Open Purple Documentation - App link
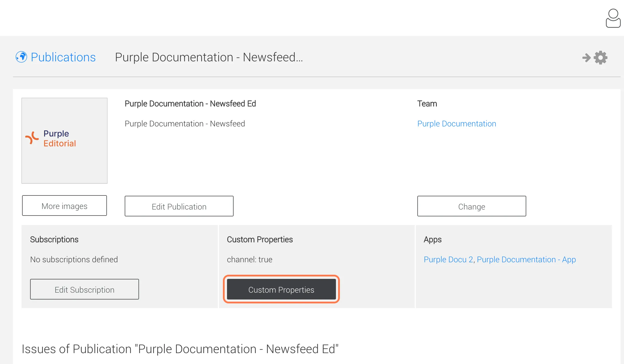The width and height of the screenshot is (624, 364). click(x=526, y=259)
